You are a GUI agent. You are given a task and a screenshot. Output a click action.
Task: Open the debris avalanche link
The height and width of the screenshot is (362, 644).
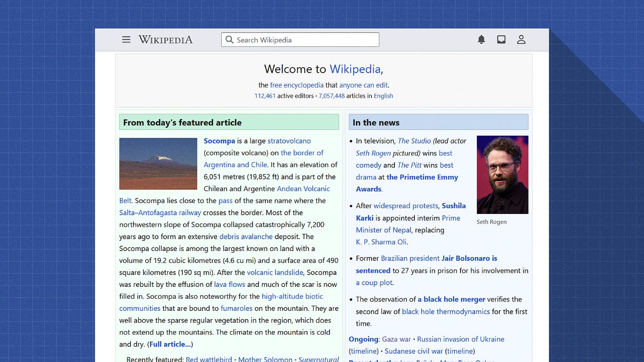246,236
